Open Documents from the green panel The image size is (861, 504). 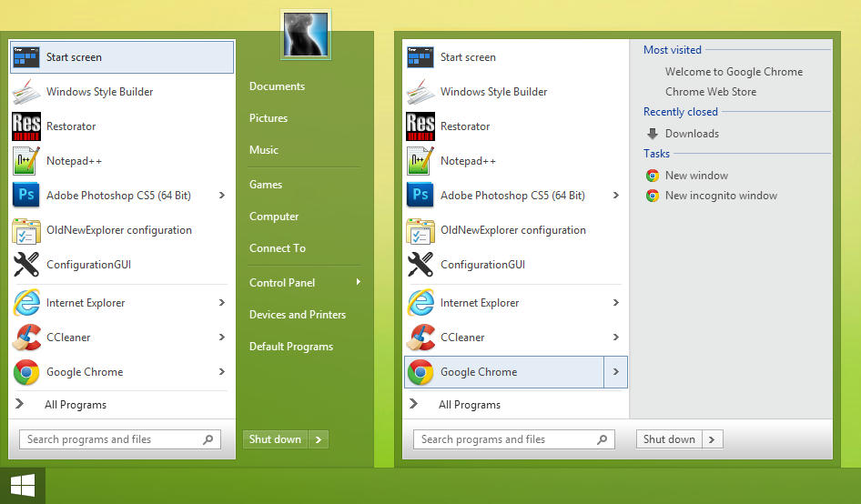(x=277, y=86)
